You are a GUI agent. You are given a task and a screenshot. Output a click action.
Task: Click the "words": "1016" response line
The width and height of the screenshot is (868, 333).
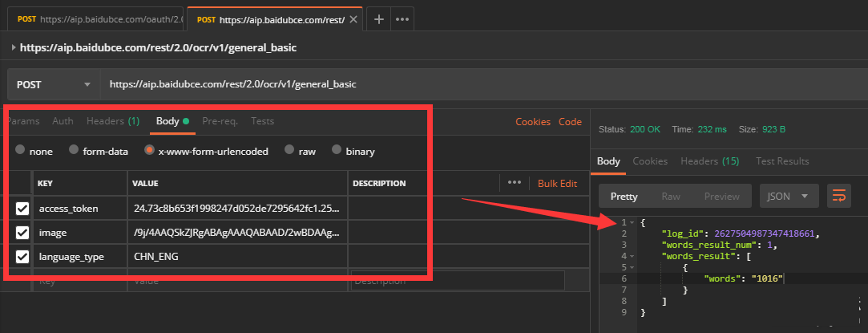744,278
